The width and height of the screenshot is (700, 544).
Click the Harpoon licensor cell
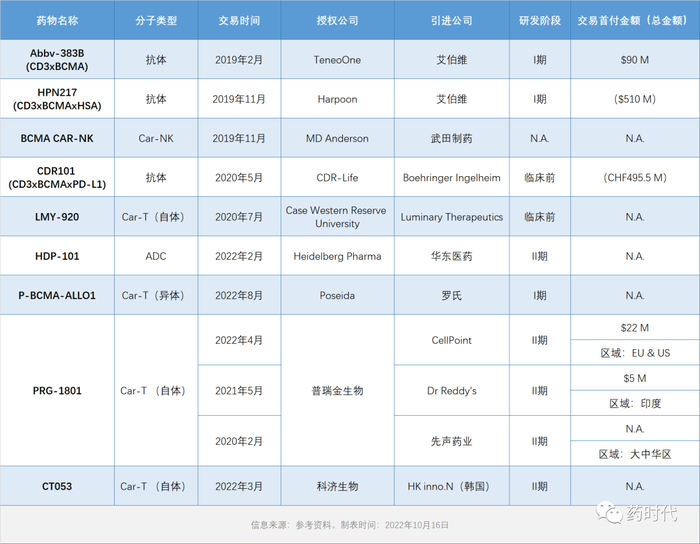pyautogui.click(x=338, y=99)
